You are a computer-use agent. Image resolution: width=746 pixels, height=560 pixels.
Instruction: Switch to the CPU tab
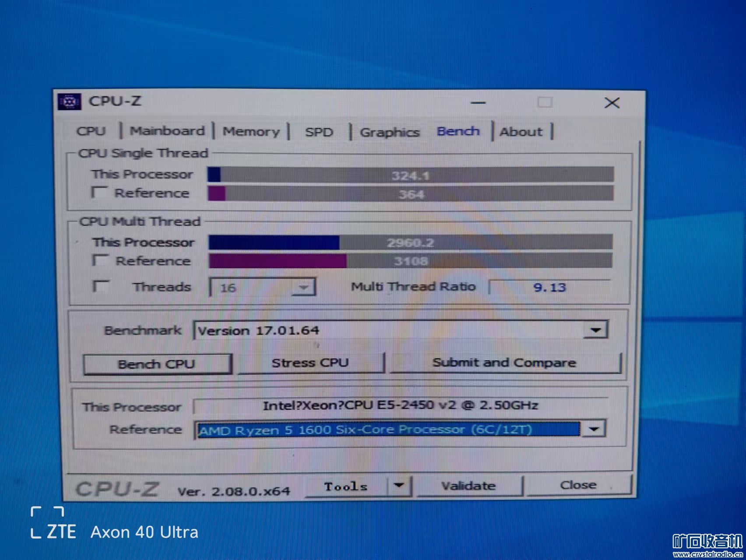click(x=91, y=131)
